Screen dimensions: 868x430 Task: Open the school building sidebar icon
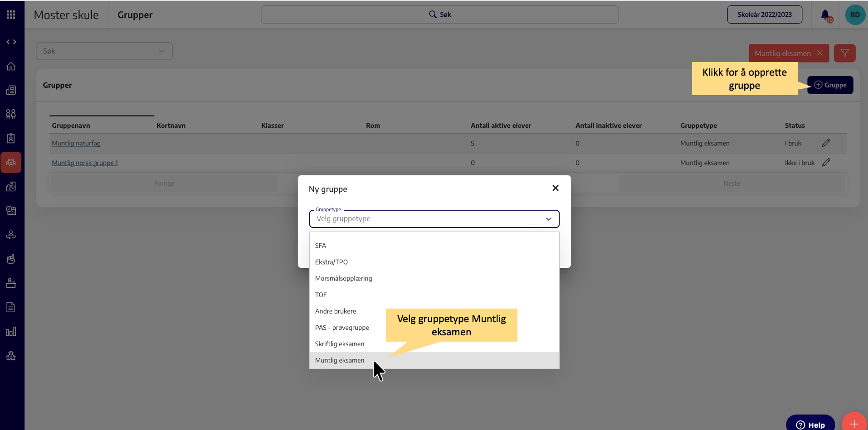(x=11, y=356)
